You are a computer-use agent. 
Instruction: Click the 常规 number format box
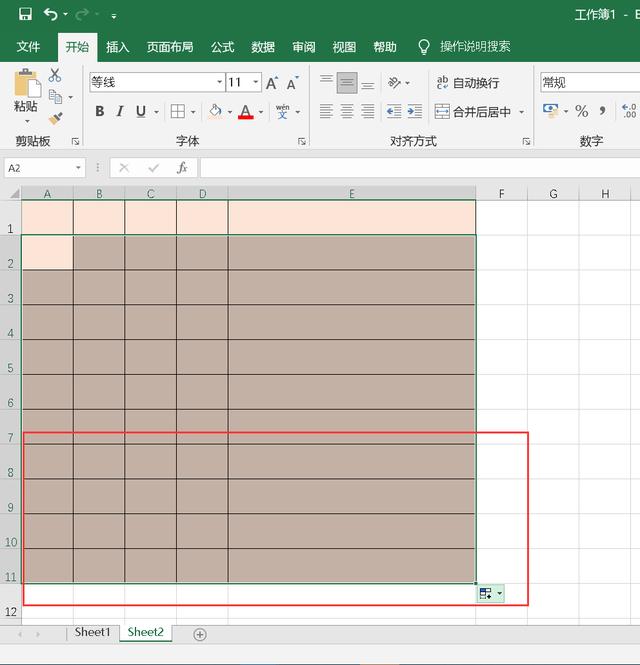(590, 82)
